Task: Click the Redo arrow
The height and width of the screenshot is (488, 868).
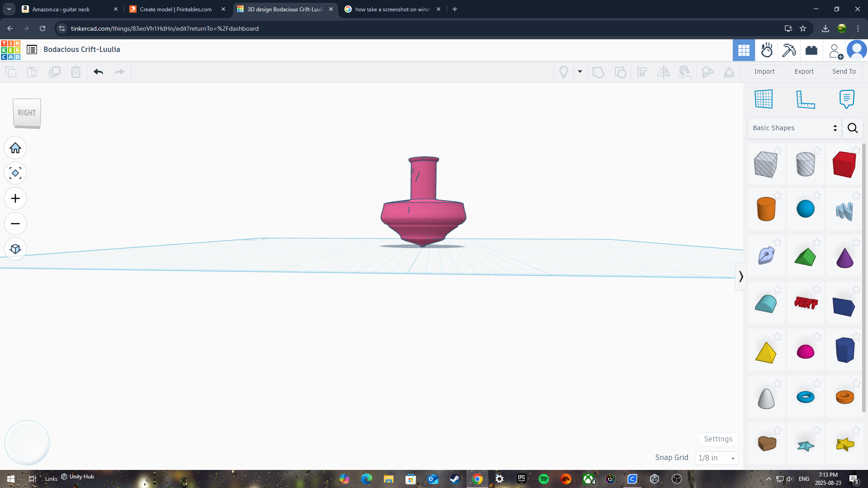Action: [119, 72]
